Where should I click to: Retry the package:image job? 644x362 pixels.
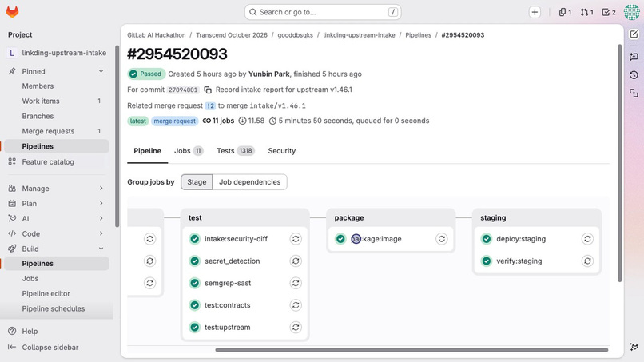point(442,239)
